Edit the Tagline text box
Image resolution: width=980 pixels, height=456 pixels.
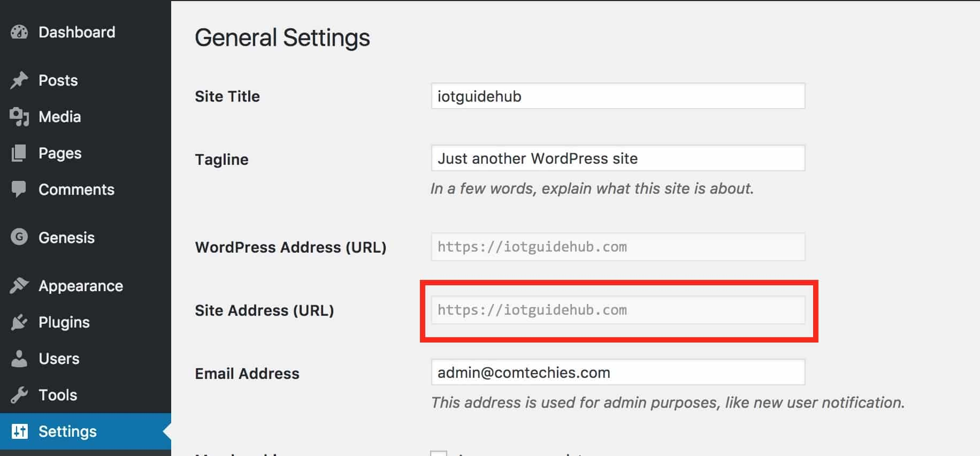[x=617, y=158]
